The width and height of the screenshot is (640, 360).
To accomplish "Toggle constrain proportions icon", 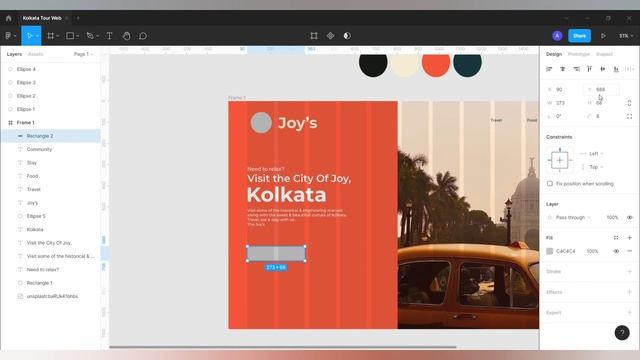I will pyautogui.click(x=629, y=103).
